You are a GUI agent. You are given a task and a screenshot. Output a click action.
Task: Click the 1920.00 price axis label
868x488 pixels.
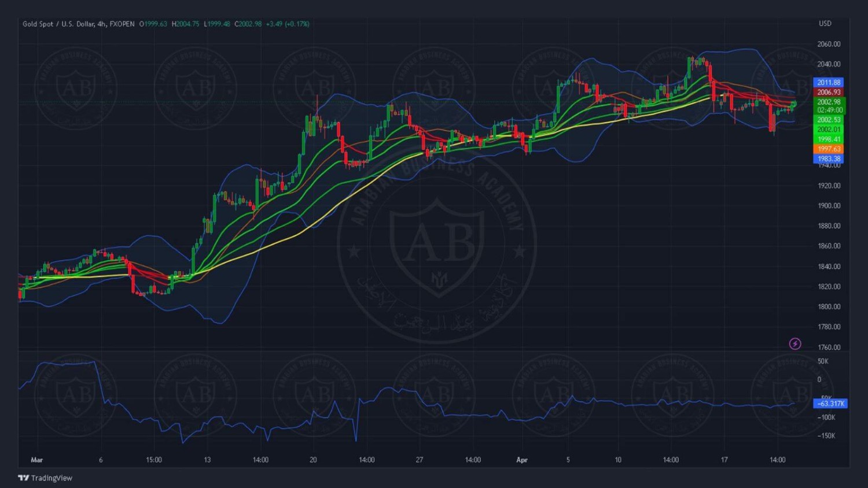[829, 186]
